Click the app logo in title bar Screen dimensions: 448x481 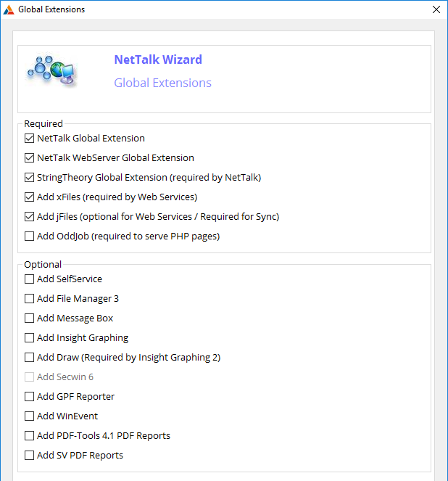9,9
